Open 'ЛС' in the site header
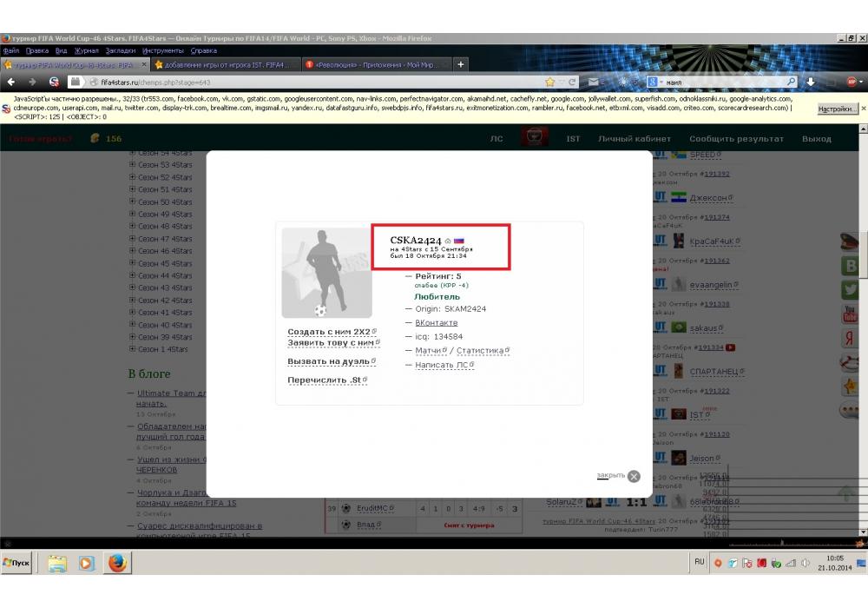The image size is (868, 608). pyautogui.click(x=496, y=138)
